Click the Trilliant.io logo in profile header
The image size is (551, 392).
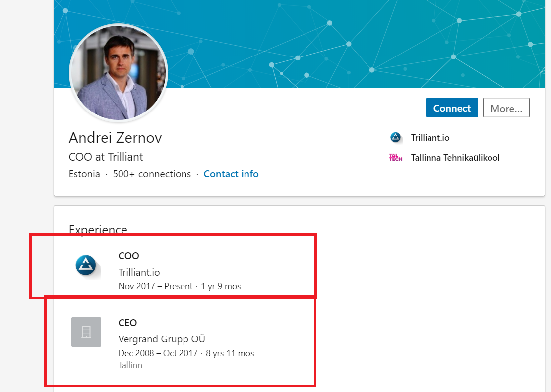tap(396, 137)
